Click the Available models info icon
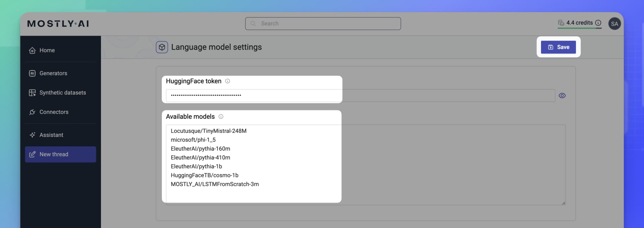Viewport: 644px width, 228px height. point(221,117)
